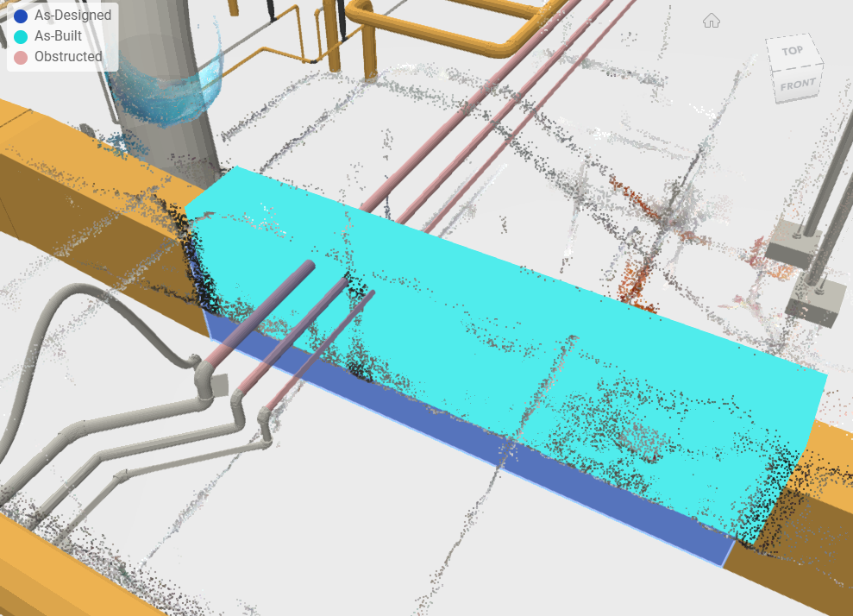Select the TOP face of view cube
This screenshot has height=616, width=853.
[x=793, y=51]
